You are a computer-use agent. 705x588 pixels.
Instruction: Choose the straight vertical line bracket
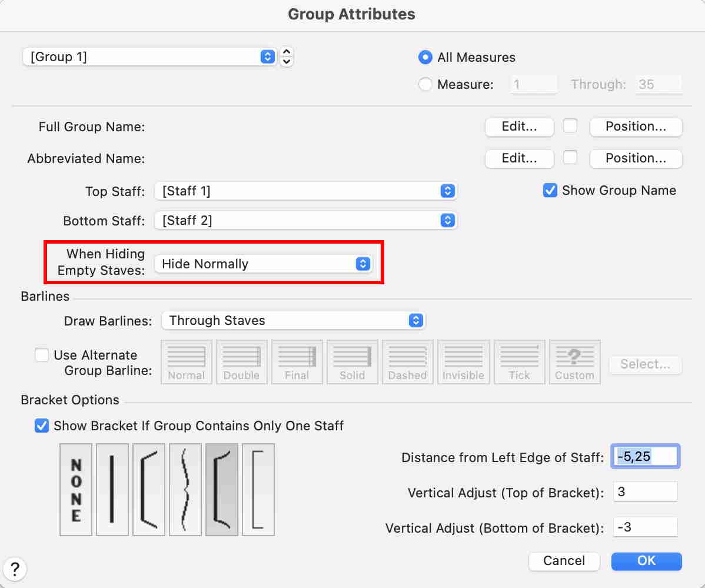point(112,490)
